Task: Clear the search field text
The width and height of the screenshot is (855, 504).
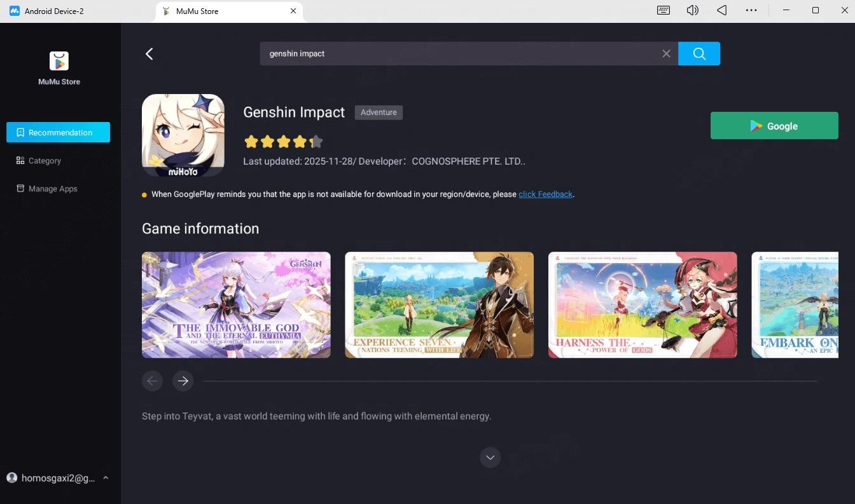Action: click(x=666, y=54)
